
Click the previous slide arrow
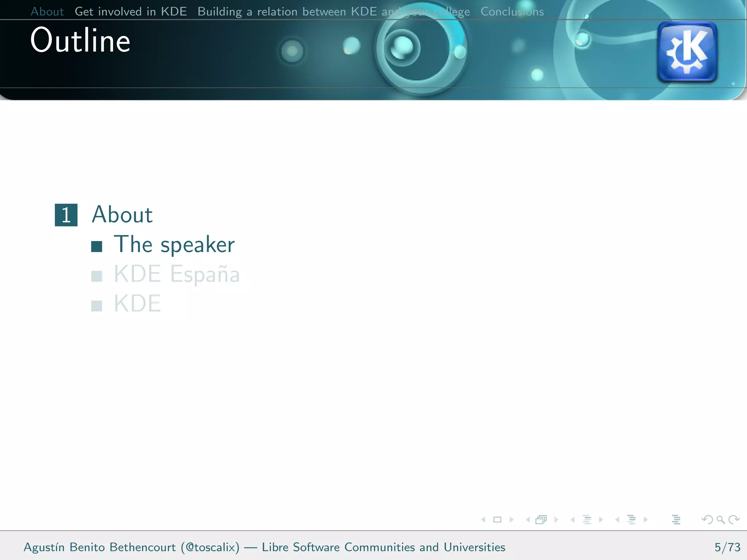pyautogui.click(x=483, y=520)
